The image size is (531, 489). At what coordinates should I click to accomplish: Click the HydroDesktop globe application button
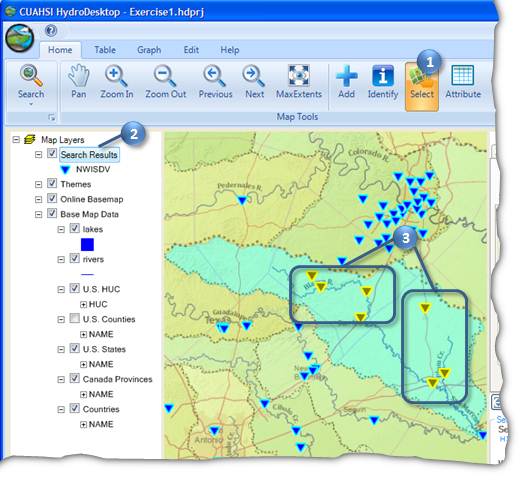(20, 38)
